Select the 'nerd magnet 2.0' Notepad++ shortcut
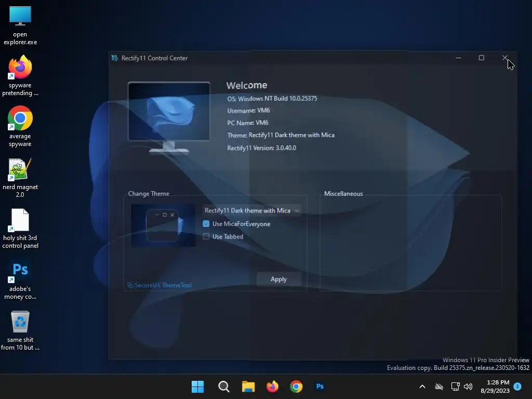 20,178
